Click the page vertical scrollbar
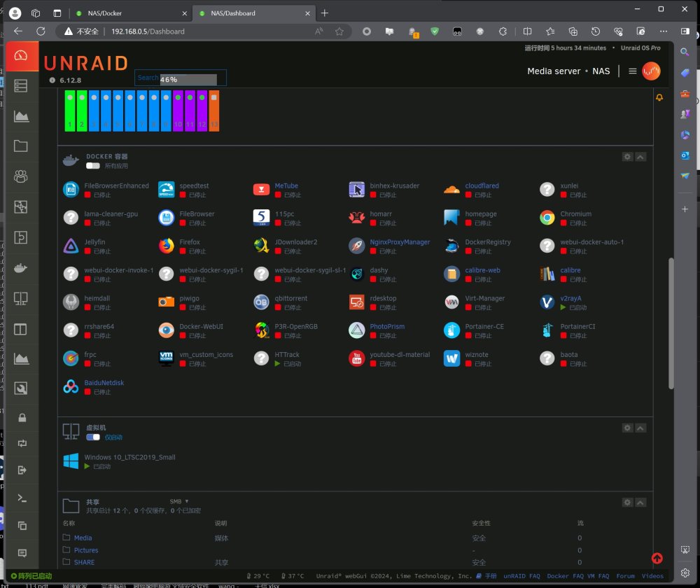This screenshot has width=700, height=588. coord(671,323)
